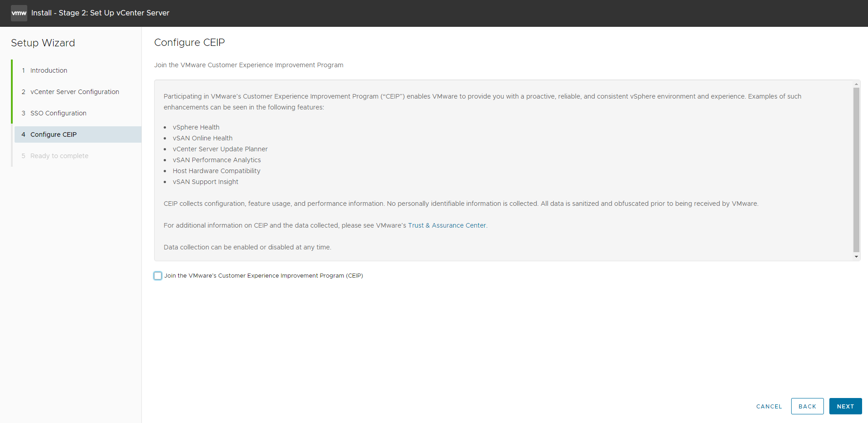Enable the Join CEIP checkbox
This screenshot has height=423, width=868.
[158, 276]
